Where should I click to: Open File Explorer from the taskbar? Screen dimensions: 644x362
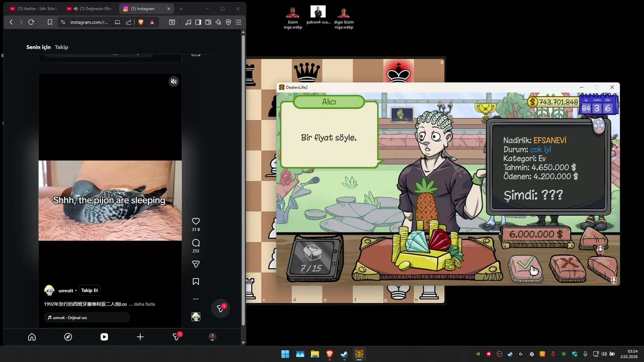[315, 354]
